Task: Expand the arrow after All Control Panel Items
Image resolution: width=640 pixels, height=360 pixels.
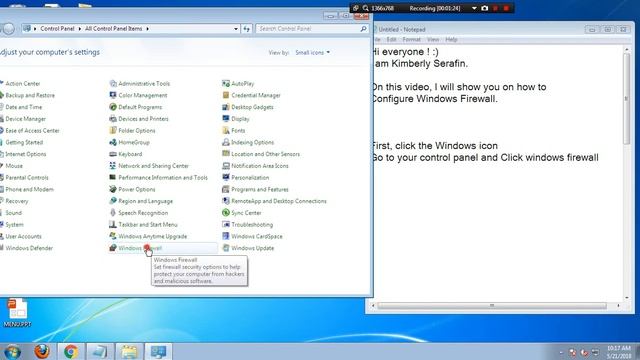Action: [147, 29]
